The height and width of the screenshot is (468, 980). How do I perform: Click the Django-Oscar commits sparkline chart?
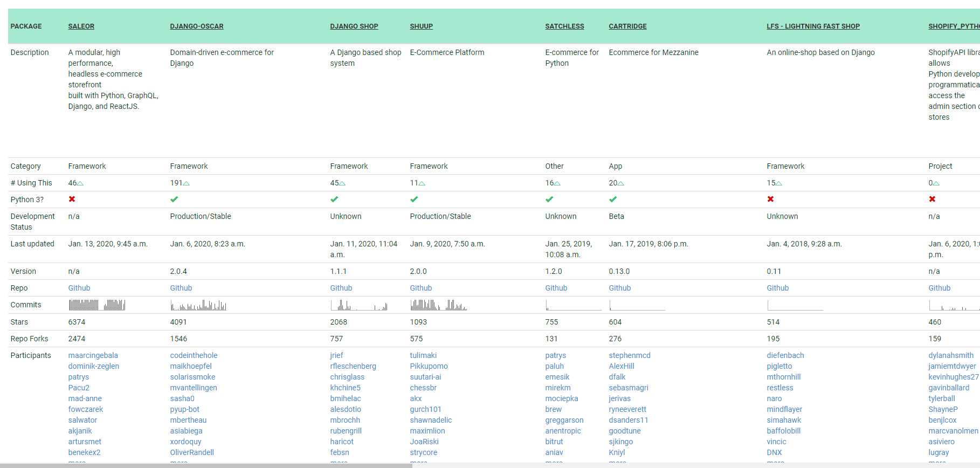point(198,305)
